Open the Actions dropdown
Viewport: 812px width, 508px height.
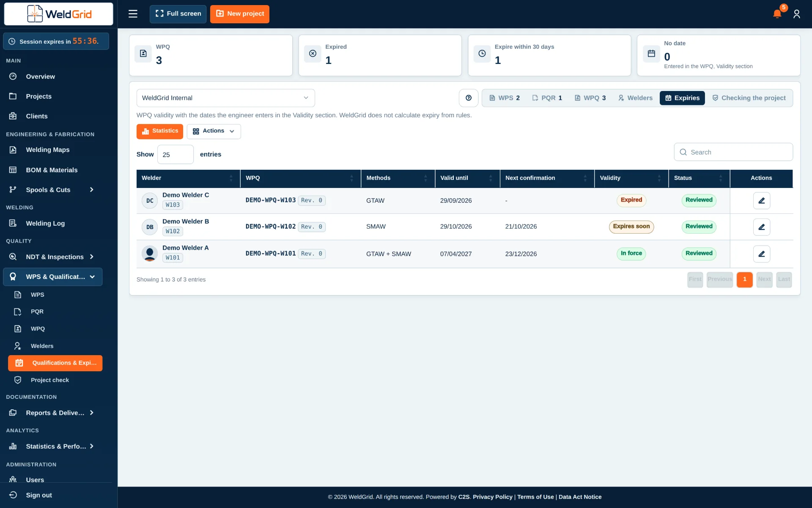[x=214, y=131]
